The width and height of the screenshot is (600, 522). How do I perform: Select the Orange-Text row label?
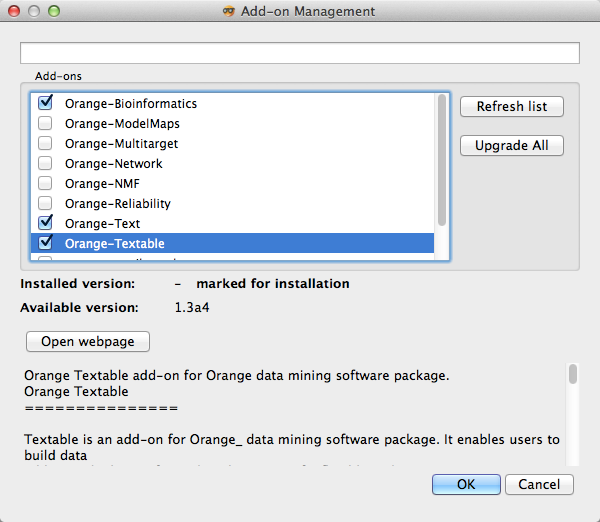tap(103, 223)
